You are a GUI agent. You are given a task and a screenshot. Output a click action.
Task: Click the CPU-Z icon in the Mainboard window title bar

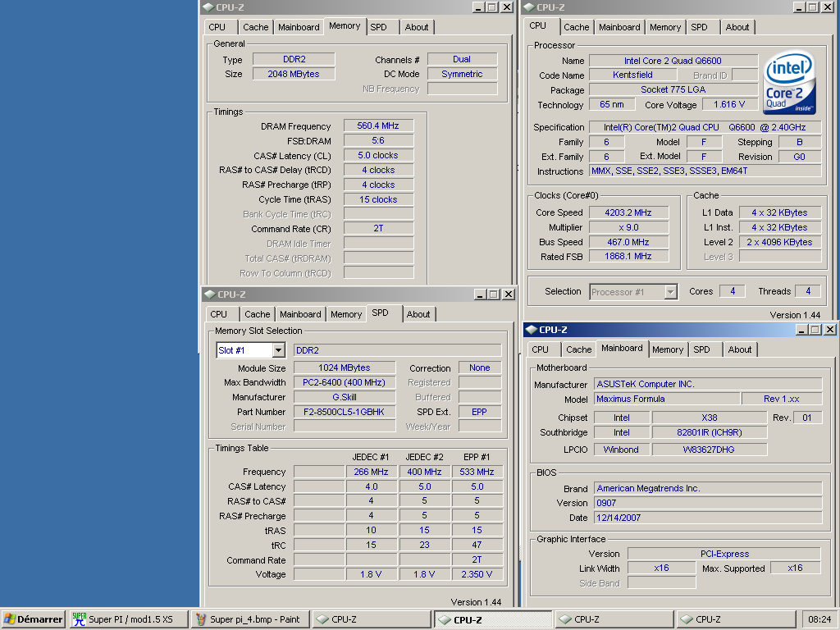pyautogui.click(x=531, y=330)
